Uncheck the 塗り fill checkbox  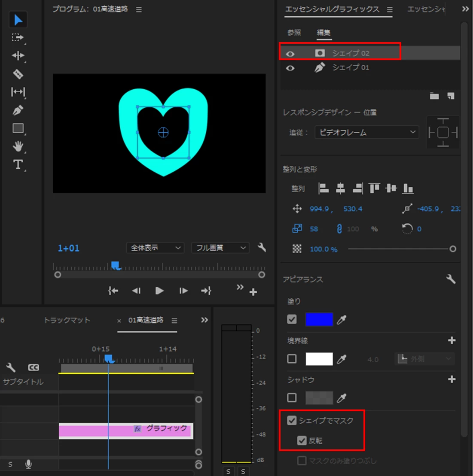pos(292,319)
